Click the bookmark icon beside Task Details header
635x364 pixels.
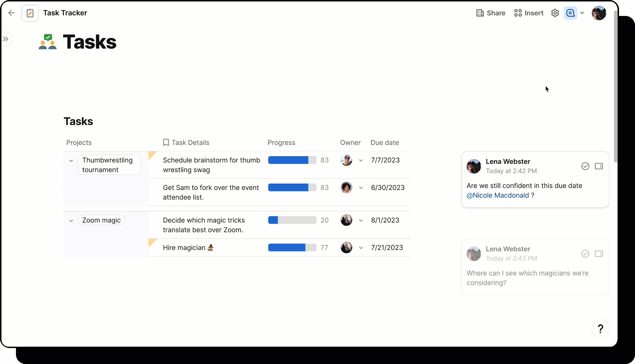[x=166, y=142]
